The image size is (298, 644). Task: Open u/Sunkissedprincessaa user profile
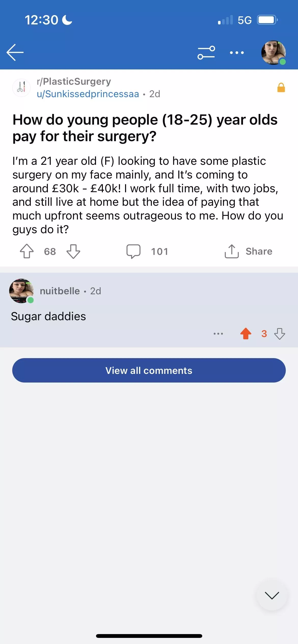click(x=88, y=94)
